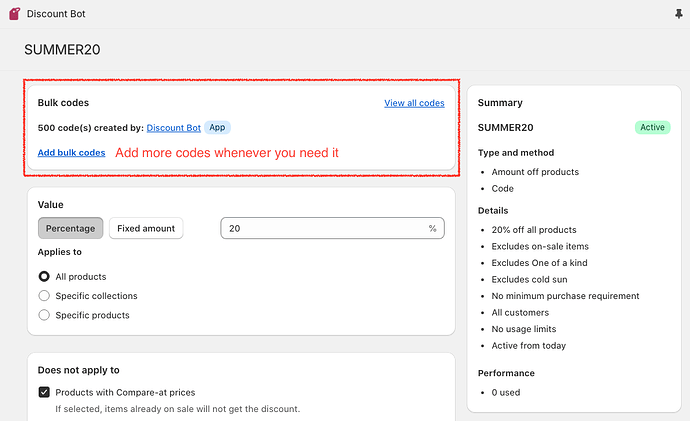
Task: Uncheck Products with Compare-at prices
Action: pos(44,393)
